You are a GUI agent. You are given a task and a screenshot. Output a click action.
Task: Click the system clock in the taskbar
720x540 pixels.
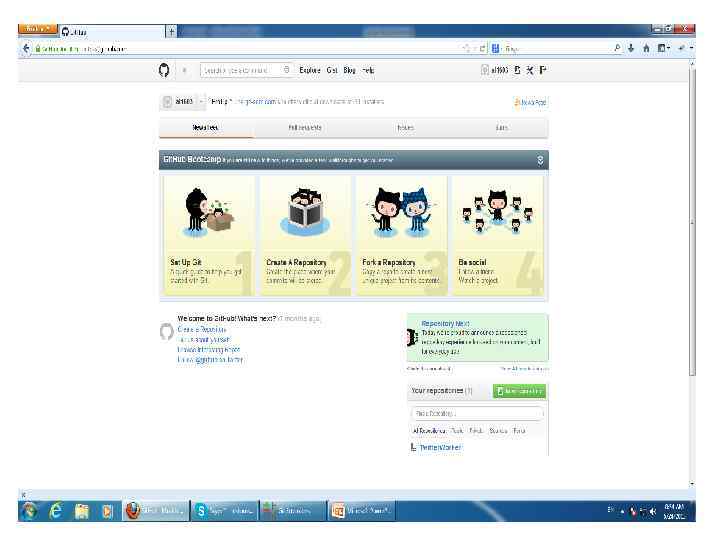coord(675,511)
